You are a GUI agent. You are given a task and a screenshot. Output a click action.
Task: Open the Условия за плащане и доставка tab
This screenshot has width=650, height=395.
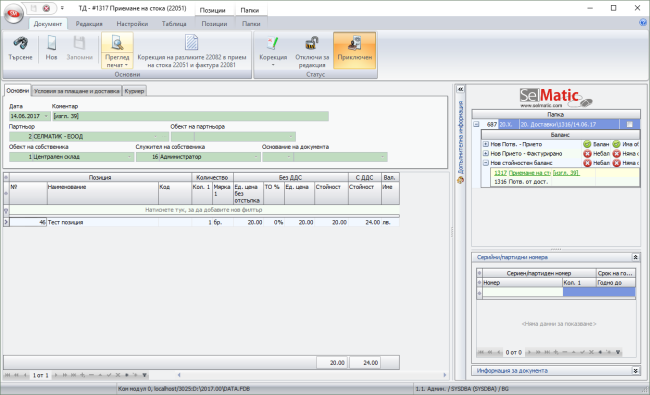pyautogui.click(x=77, y=91)
